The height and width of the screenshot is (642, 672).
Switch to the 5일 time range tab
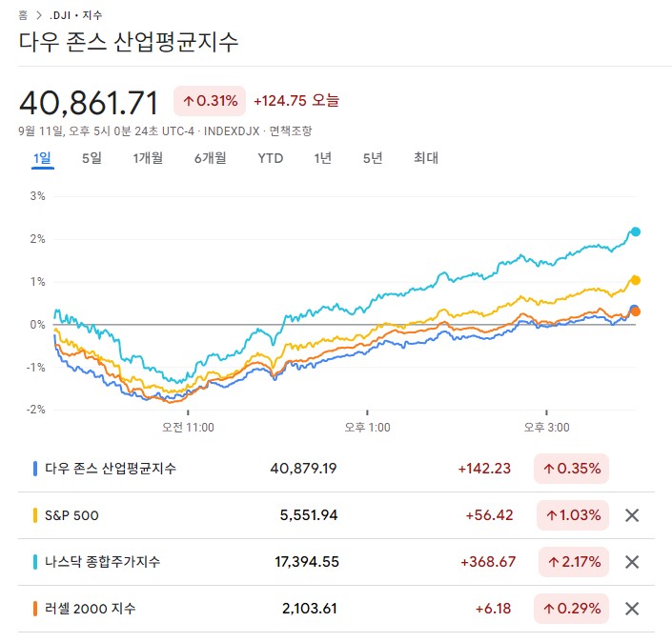coord(92,158)
